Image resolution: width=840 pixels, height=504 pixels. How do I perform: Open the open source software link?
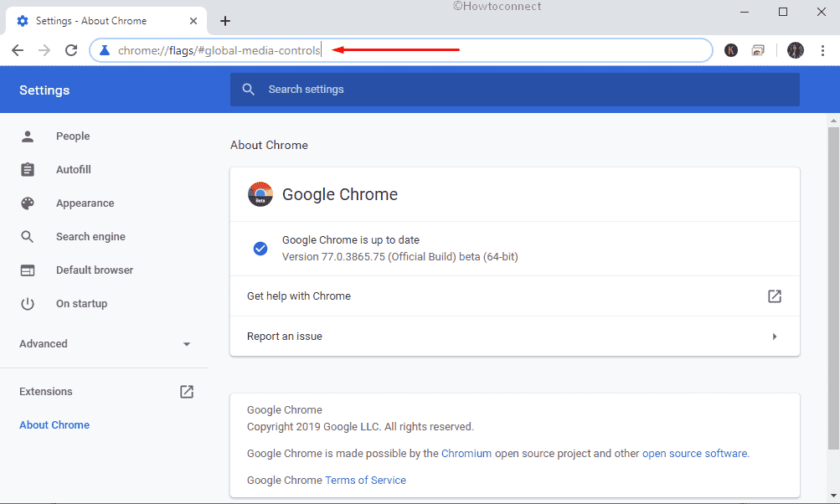coord(694,454)
